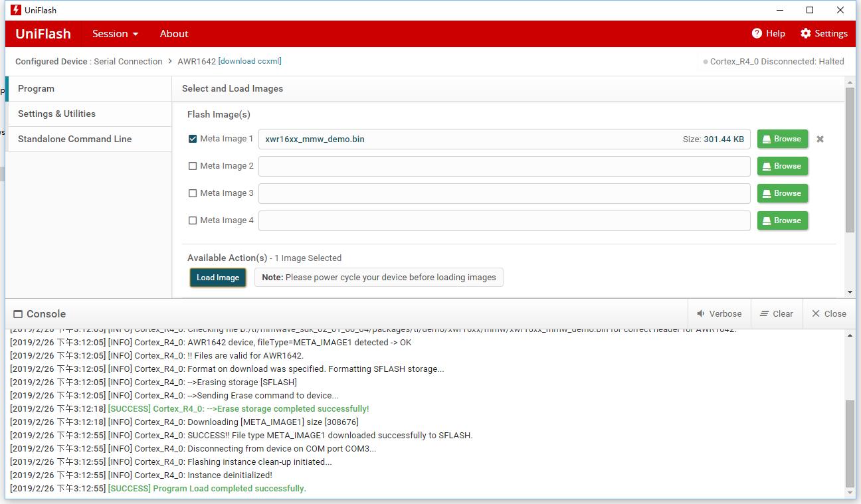Click the Meta Image 2 file path field
This screenshot has height=504, width=861.
coord(504,166)
